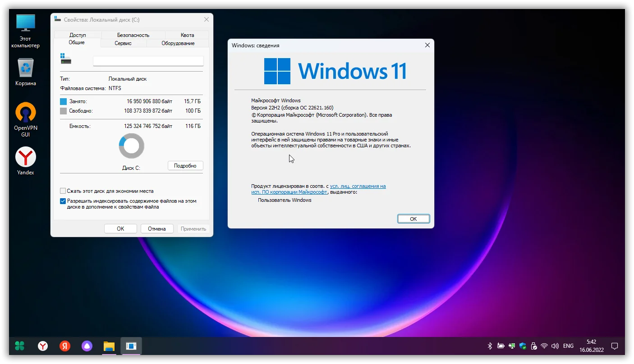The height and width of the screenshot is (364, 634).
Task: Open Windows Security shield tray icon
Action: click(x=523, y=346)
